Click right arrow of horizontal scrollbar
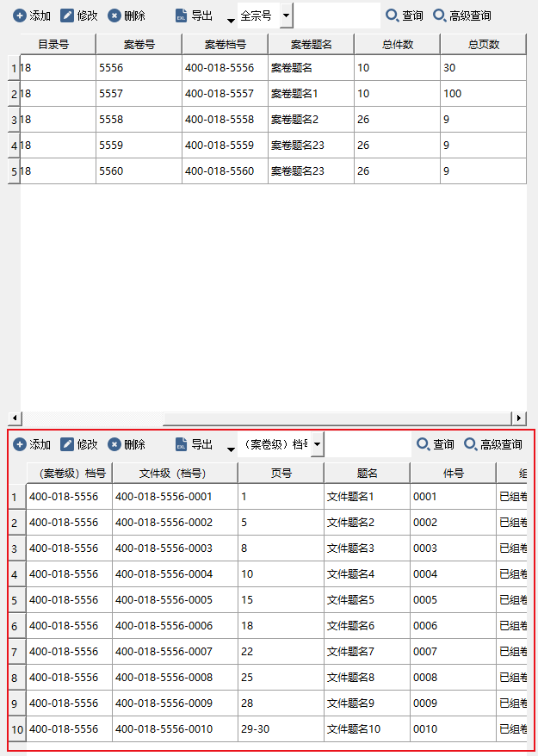Viewport: 538px width, 756px height. [x=518, y=418]
